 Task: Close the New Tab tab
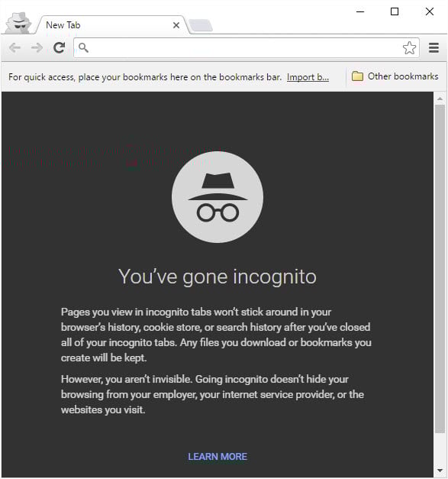tap(176, 25)
